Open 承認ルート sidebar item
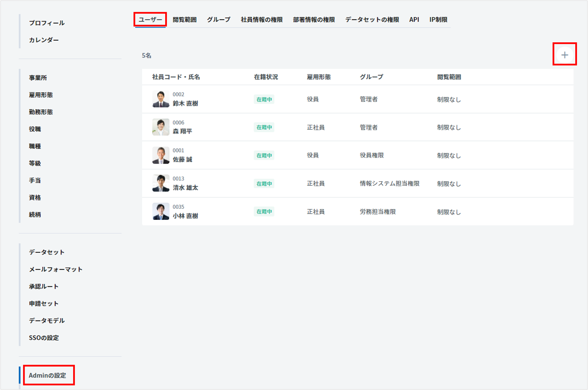Image resolution: width=588 pixels, height=390 pixels. (x=44, y=286)
